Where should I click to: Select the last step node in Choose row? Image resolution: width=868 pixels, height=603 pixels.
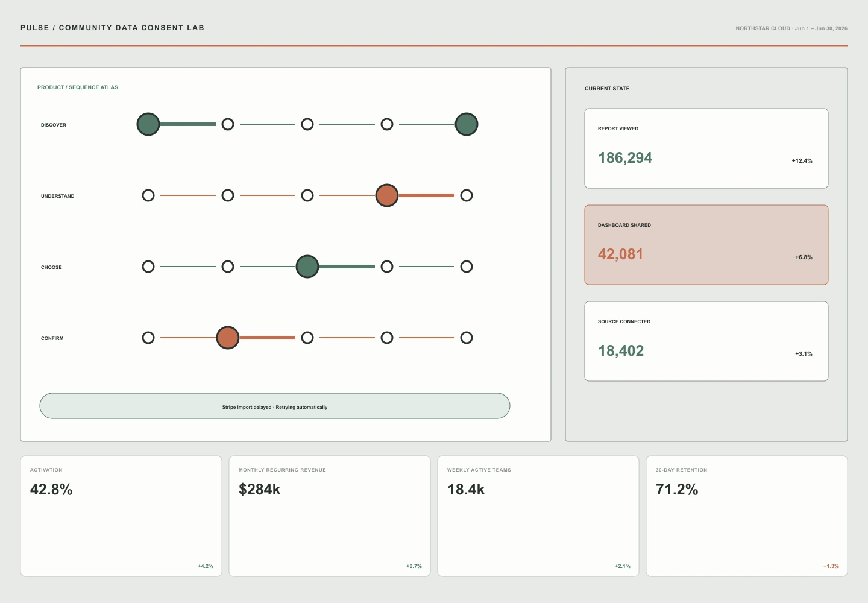pos(467,267)
